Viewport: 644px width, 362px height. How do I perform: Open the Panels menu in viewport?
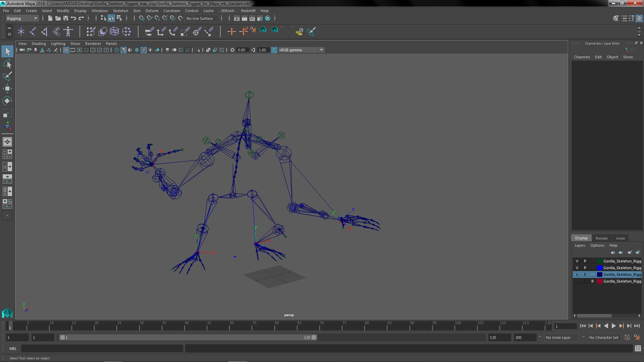[111, 43]
